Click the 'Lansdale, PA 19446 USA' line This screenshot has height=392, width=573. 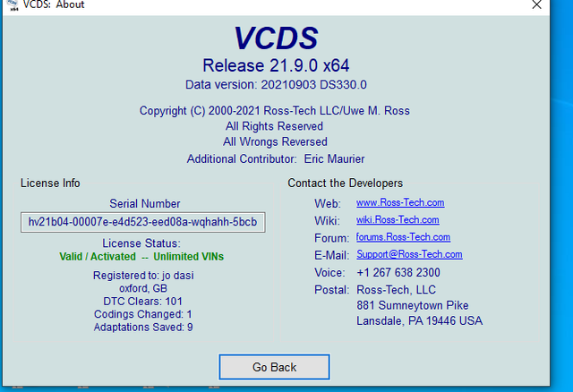420,320
